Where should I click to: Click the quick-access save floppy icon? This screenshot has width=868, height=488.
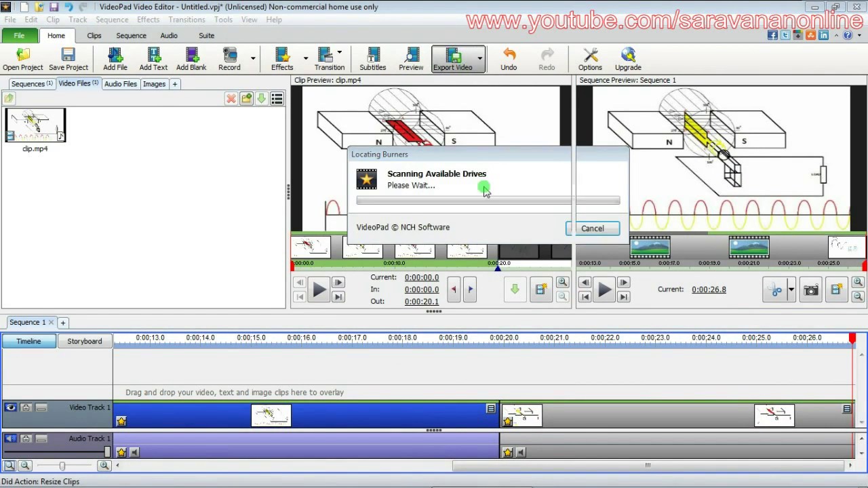pyautogui.click(x=54, y=7)
